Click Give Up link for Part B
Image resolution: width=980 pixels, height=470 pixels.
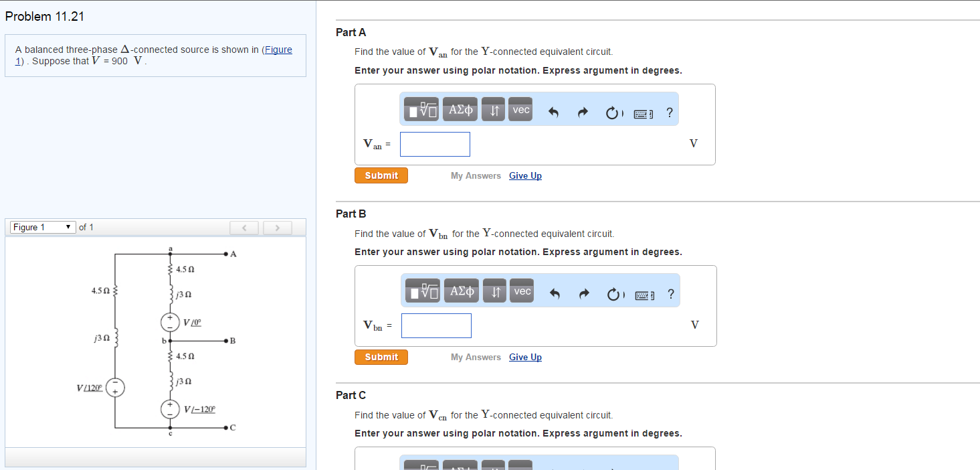(525, 357)
